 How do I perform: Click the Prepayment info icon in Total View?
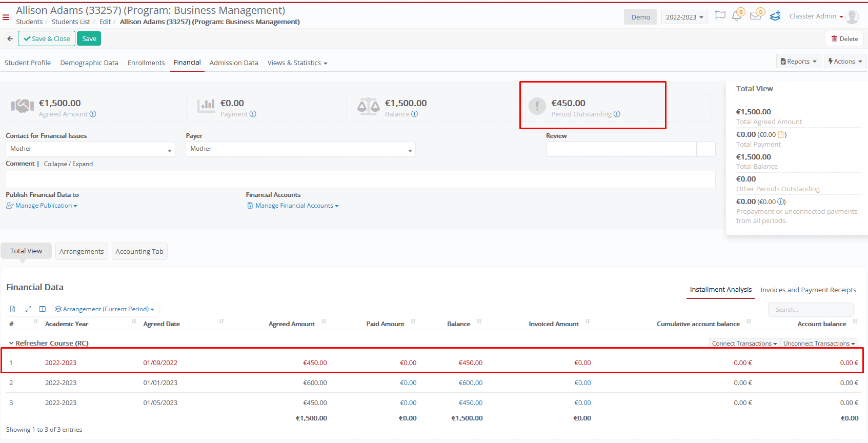[x=781, y=202]
